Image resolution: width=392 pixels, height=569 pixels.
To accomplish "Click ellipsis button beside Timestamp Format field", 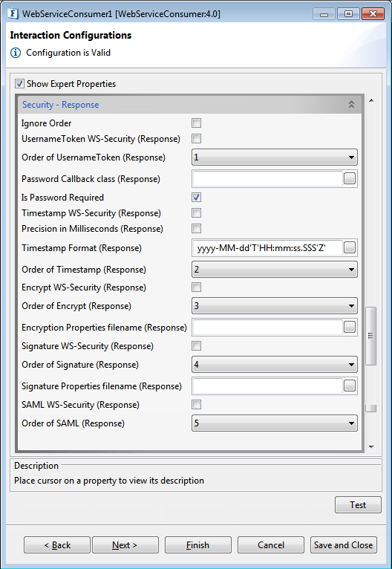I will pos(350,248).
